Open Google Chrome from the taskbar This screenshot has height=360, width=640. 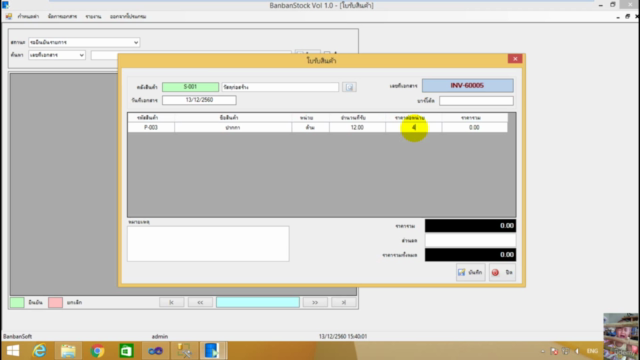tap(97, 351)
